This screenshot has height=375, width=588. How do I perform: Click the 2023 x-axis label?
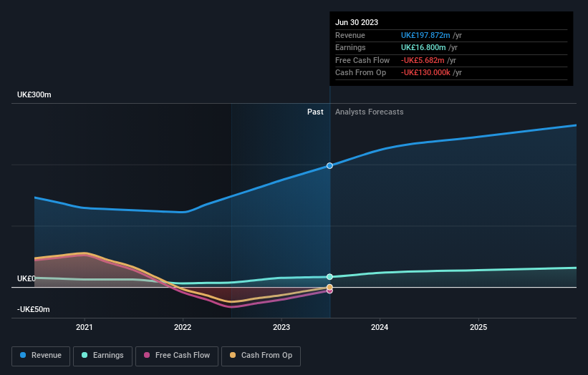(281, 327)
